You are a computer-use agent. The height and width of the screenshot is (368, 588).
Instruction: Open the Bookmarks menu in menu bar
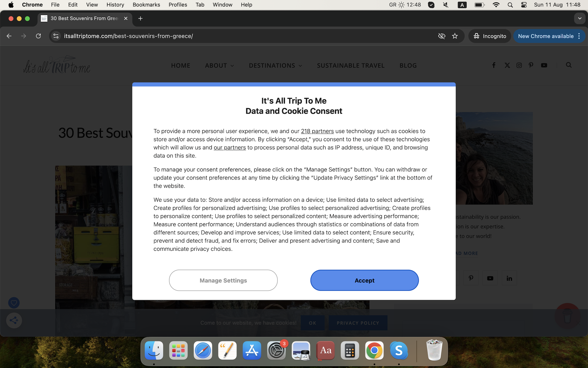(x=146, y=5)
